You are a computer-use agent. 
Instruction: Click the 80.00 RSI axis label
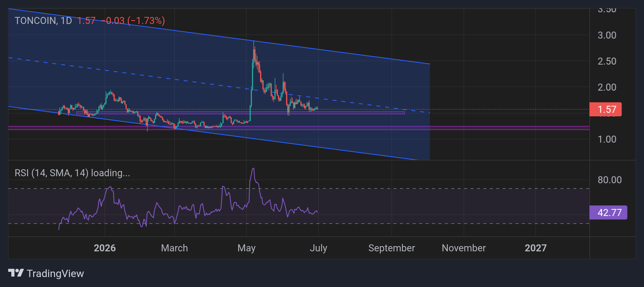point(610,180)
